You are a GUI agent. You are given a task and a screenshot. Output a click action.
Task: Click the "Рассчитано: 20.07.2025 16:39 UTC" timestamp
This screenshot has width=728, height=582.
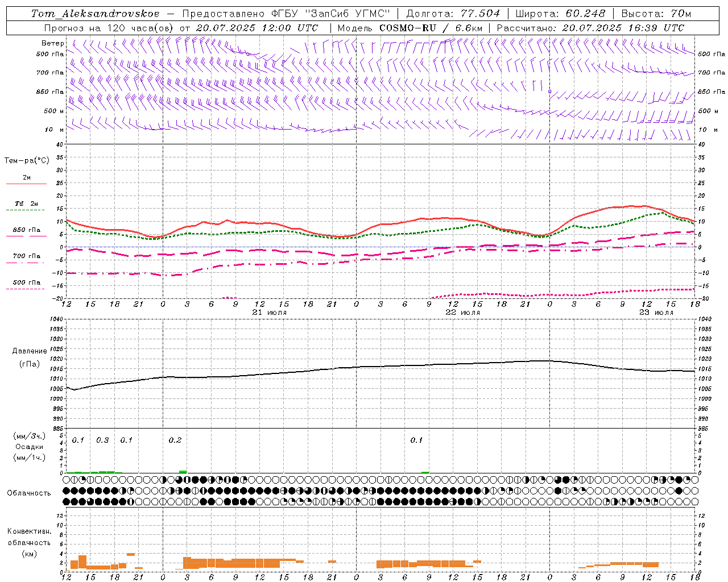pyautogui.click(x=590, y=28)
